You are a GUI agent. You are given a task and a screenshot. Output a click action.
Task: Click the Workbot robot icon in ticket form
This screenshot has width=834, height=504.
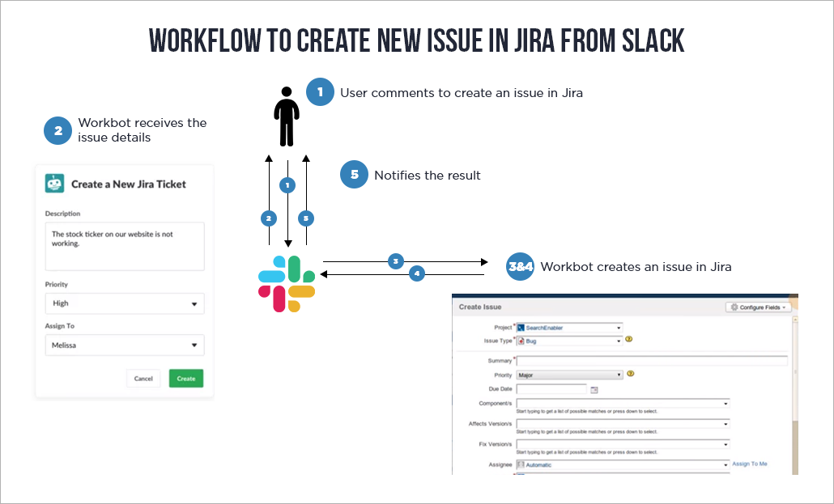pos(54,183)
